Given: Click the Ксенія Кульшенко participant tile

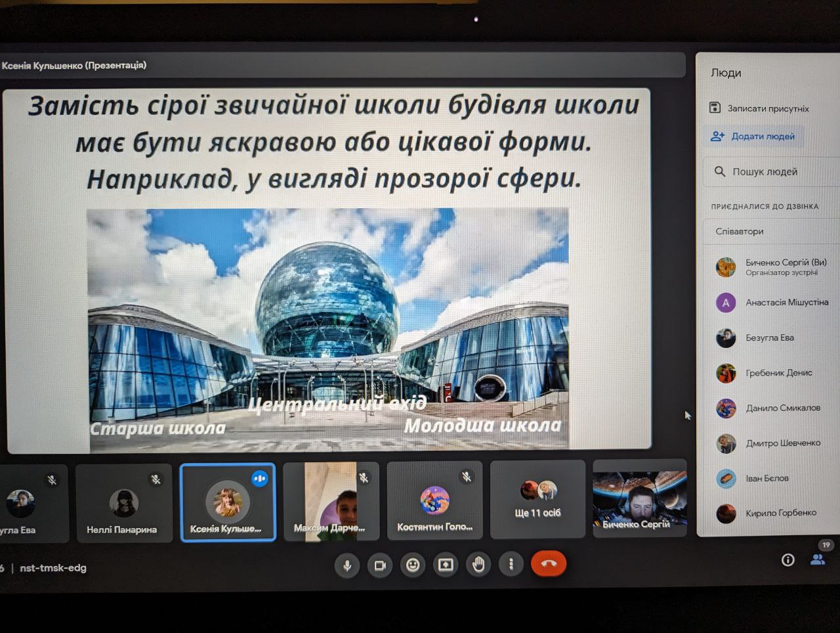Looking at the screenshot, I should coord(227,503).
